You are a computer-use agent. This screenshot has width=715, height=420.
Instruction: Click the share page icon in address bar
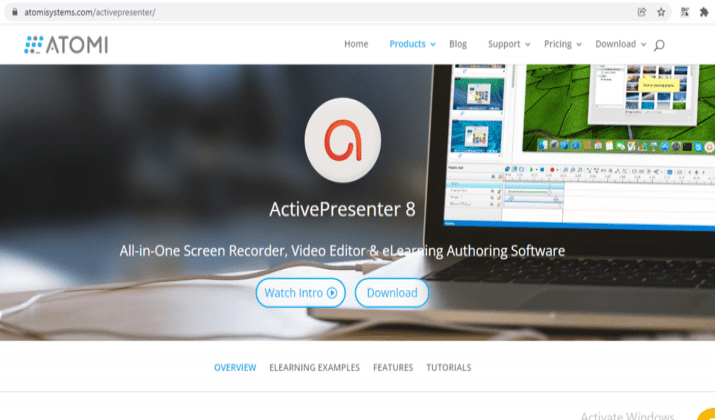[x=642, y=12]
